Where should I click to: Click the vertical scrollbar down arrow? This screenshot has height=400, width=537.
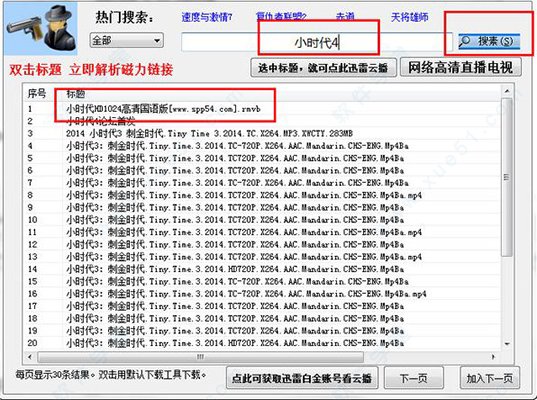507,344
